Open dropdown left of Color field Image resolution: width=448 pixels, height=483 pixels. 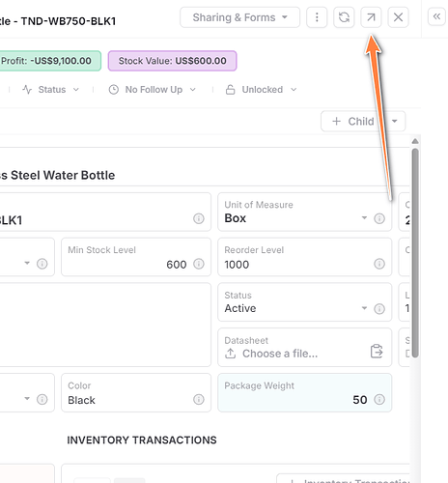point(27,399)
